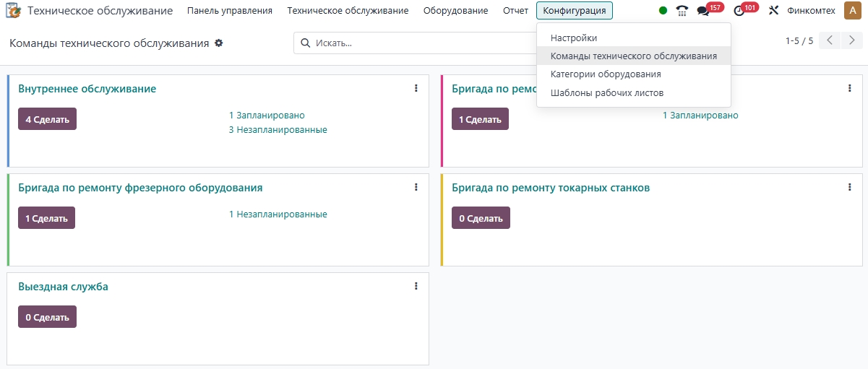Open the VoIP phone icon

[x=682, y=11]
